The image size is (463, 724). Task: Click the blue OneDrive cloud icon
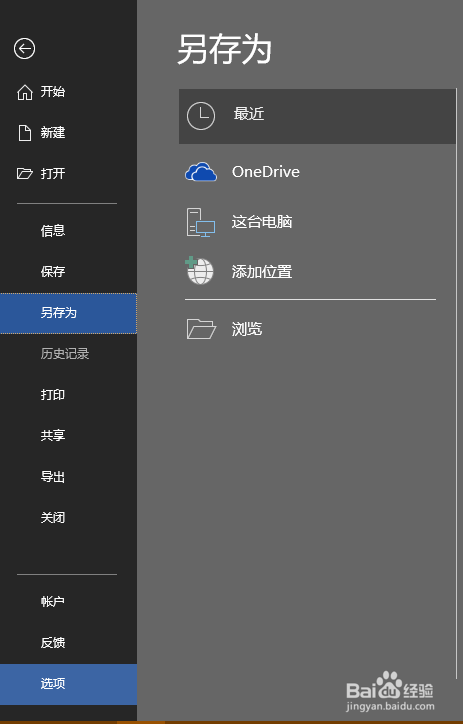click(201, 172)
